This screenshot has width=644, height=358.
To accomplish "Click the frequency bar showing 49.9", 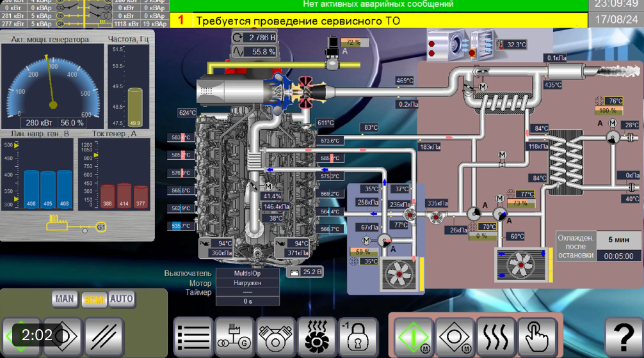I will click(x=135, y=107).
